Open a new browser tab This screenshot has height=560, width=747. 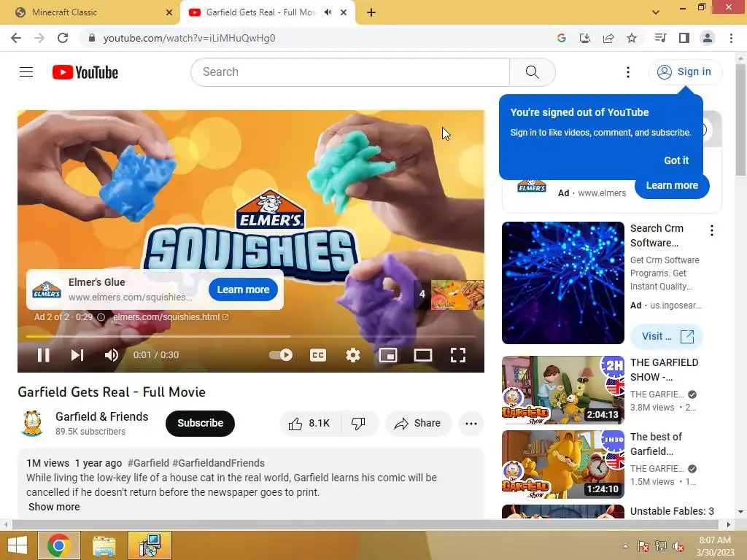371,12
